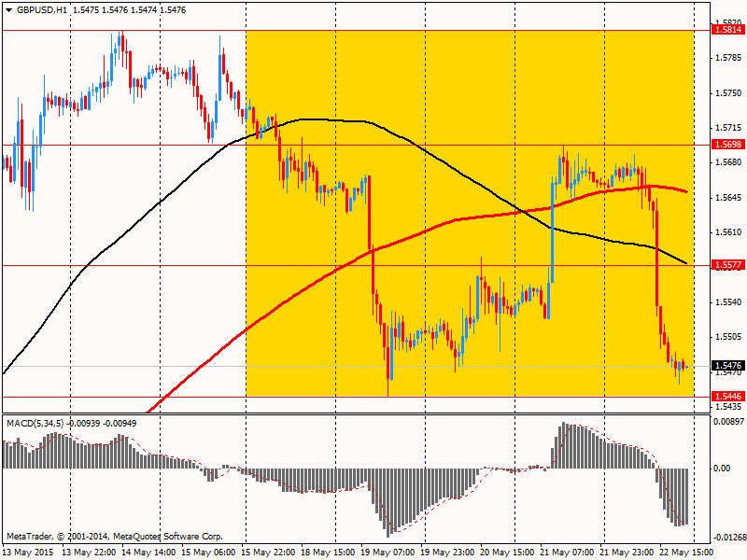Click the 21 May 23:00 time label
Image resolution: width=747 pixels, height=560 pixels.
click(627, 553)
